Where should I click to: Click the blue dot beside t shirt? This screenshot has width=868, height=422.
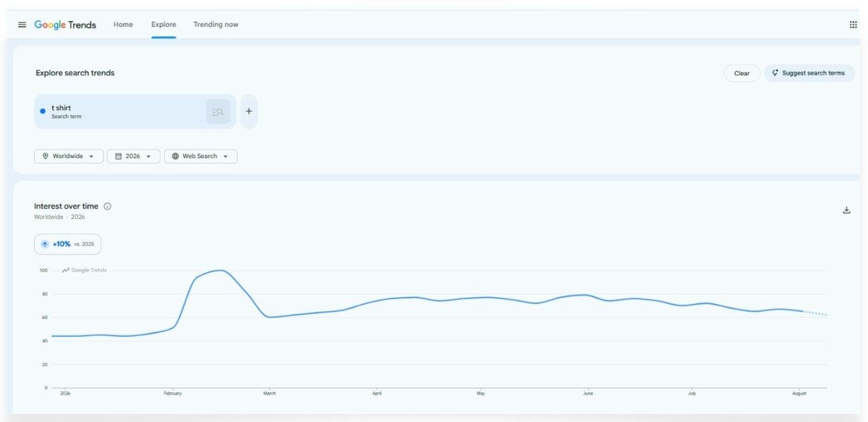point(43,112)
